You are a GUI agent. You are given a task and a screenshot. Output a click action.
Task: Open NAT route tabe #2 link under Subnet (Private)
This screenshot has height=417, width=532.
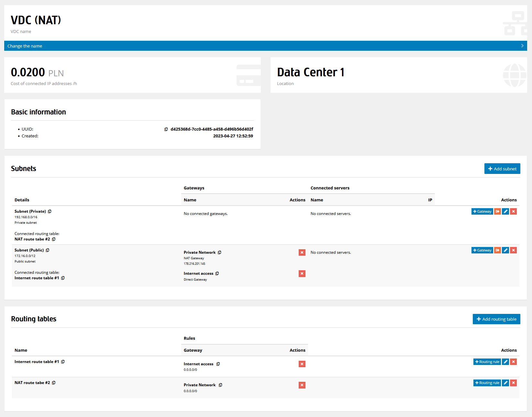pos(32,239)
